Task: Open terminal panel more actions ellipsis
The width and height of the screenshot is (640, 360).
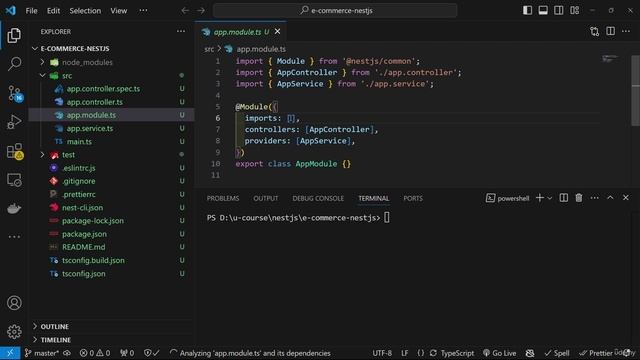Action: click(594, 198)
